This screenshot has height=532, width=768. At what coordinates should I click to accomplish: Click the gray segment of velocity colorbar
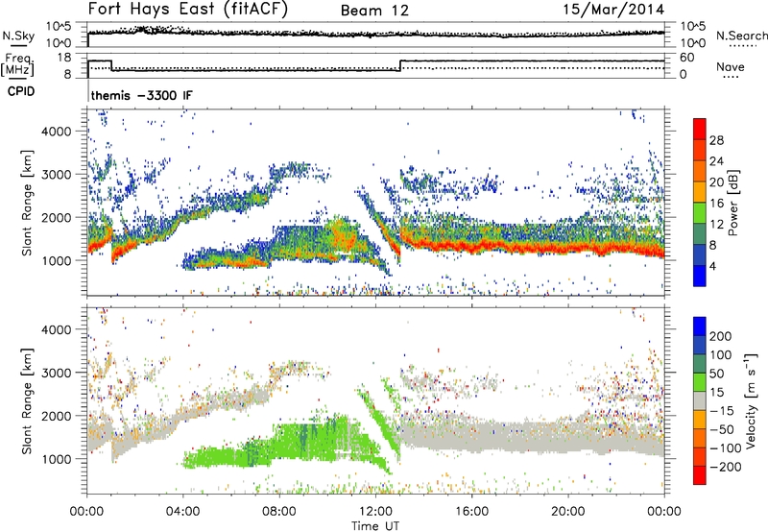click(700, 401)
